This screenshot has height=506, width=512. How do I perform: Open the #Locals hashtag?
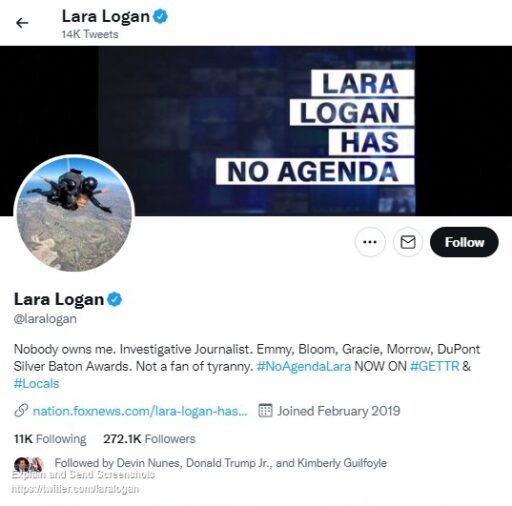36,384
